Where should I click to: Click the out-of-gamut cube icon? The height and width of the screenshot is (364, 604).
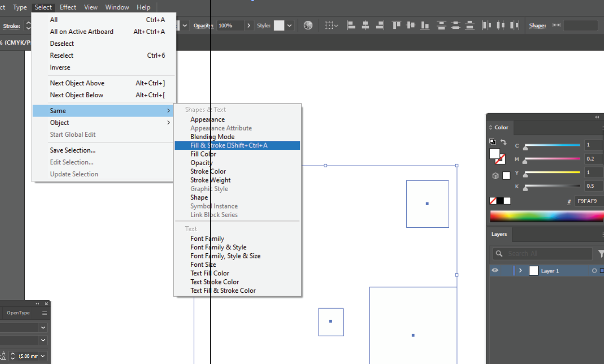[496, 176]
